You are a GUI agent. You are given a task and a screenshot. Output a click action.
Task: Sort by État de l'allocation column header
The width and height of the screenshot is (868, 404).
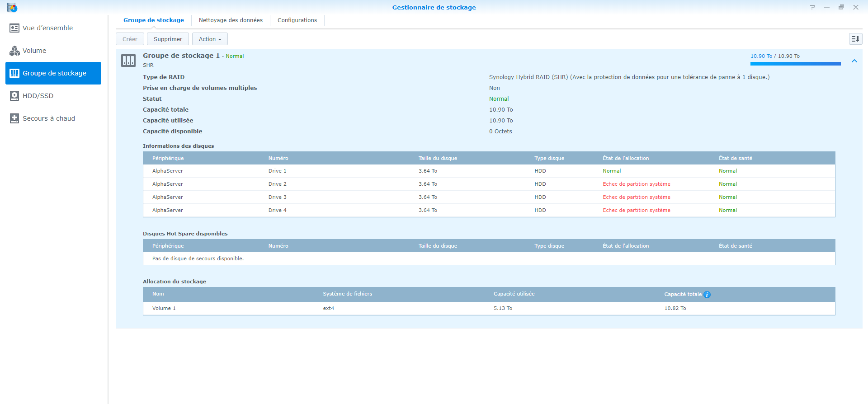tap(626, 158)
